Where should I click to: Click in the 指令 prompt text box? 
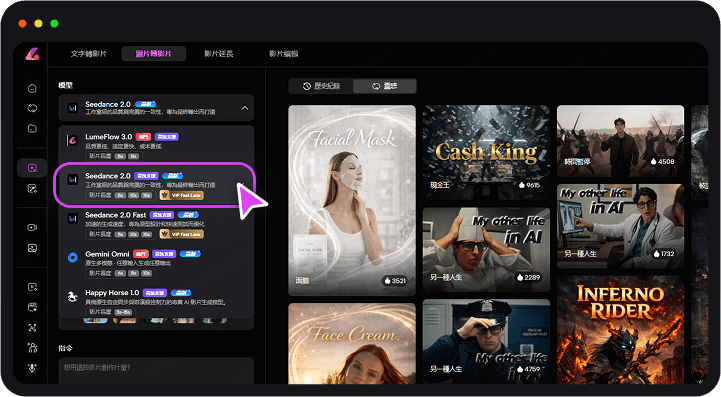pos(156,371)
